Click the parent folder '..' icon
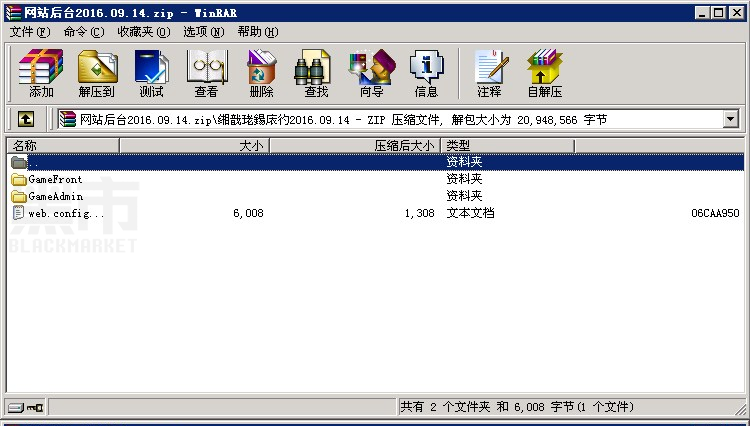 (19, 162)
